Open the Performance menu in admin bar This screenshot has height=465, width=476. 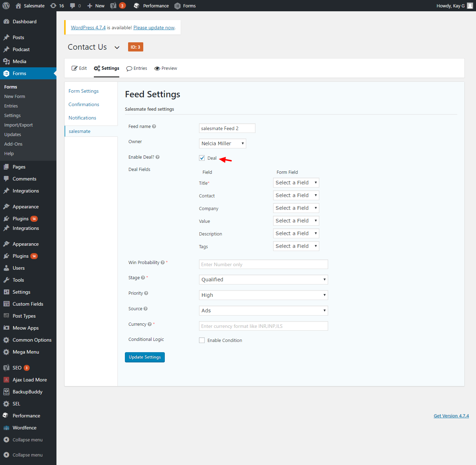151,6
